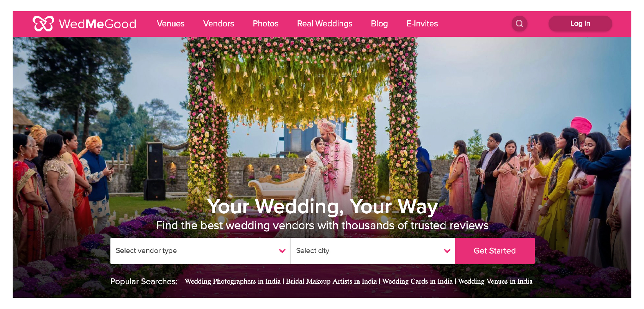Open the Select city box
The image size is (644, 309).
(x=373, y=251)
